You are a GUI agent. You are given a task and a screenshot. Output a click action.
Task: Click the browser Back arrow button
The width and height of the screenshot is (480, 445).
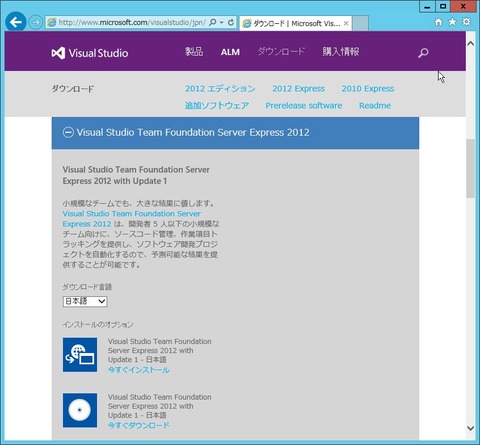15,22
